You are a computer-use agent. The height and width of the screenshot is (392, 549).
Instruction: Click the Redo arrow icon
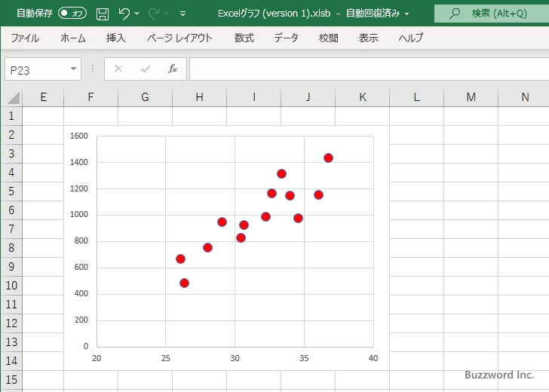(155, 14)
